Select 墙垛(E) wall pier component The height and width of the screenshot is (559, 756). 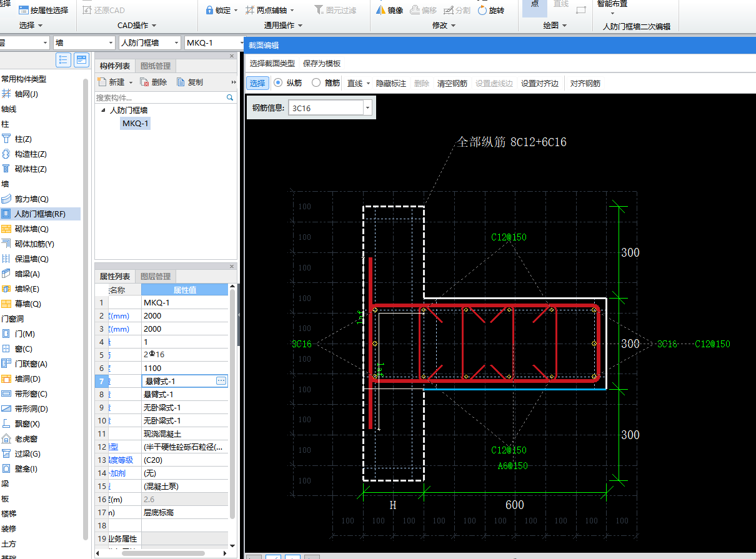[21, 289]
